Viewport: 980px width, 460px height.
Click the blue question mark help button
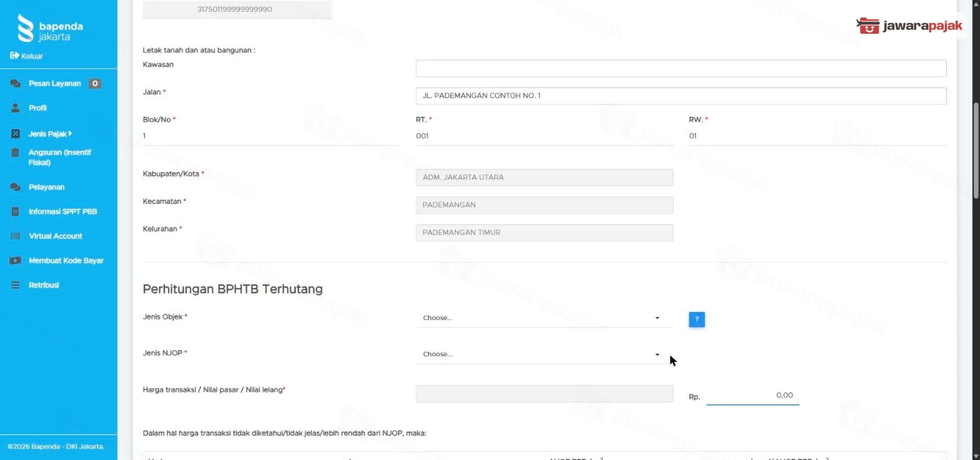click(x=697, y=319)
